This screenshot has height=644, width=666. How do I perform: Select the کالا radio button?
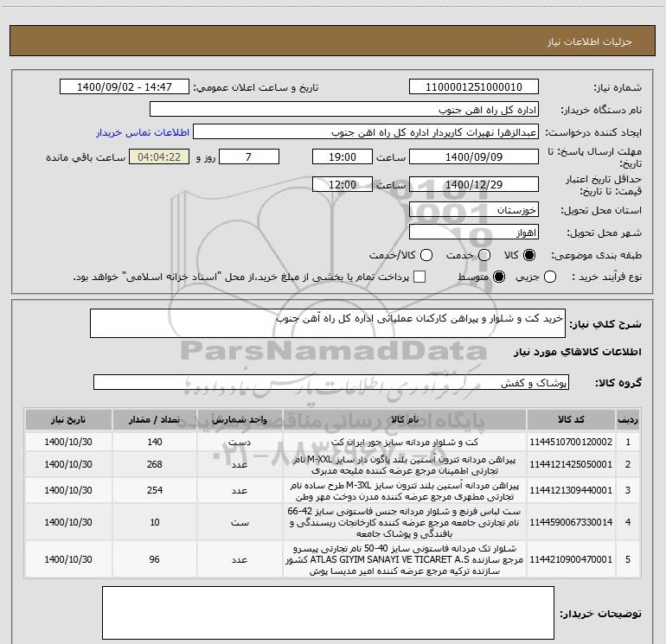(529, 255)
